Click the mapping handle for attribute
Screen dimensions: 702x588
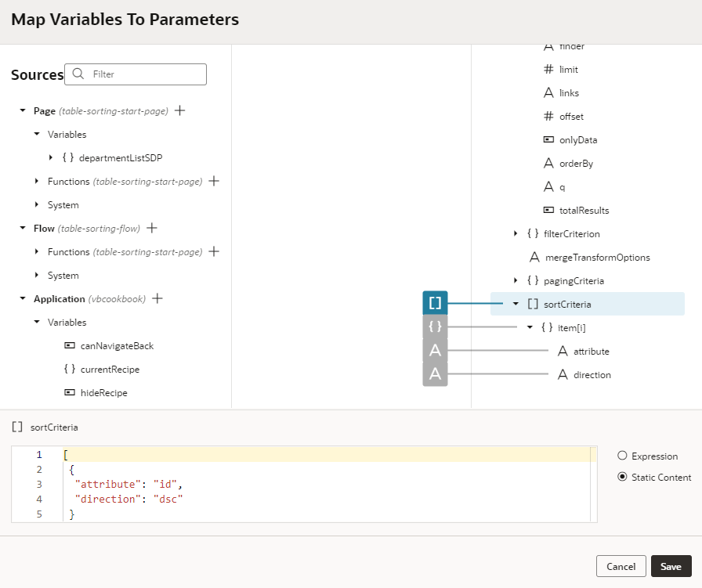435,351
